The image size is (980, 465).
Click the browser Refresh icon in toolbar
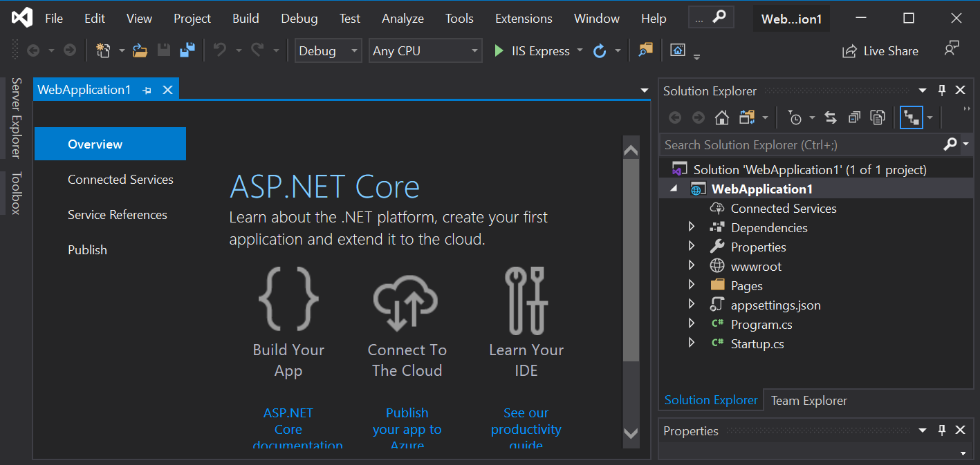tap(600, 50)
